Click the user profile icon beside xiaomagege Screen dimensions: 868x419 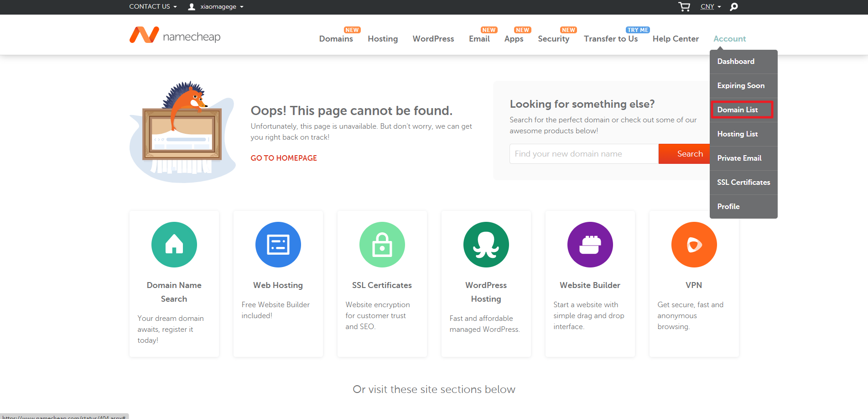[192, 6]
